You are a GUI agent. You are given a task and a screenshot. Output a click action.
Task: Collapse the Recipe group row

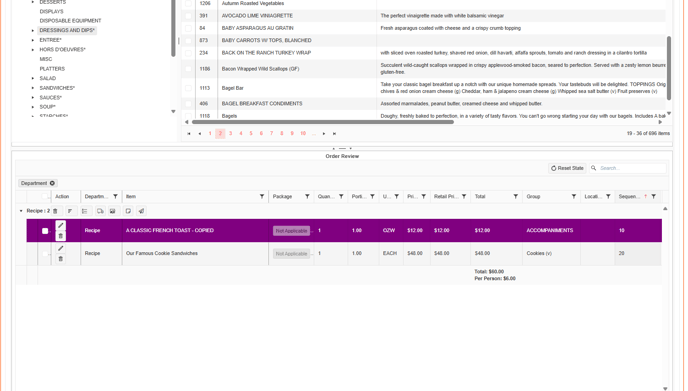click(21, 211)
